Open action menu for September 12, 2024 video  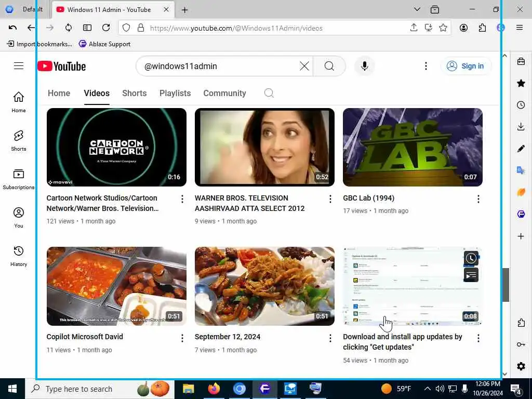coord(330,338)
